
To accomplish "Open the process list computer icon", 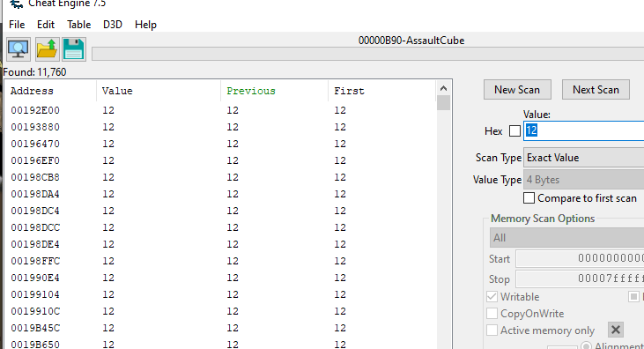I will pos(19,49).
